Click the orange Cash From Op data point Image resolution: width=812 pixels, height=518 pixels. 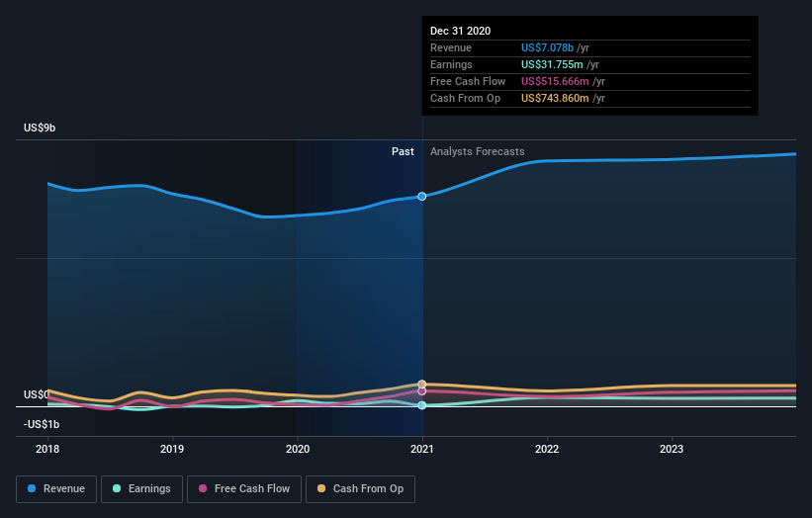[422, 384]
